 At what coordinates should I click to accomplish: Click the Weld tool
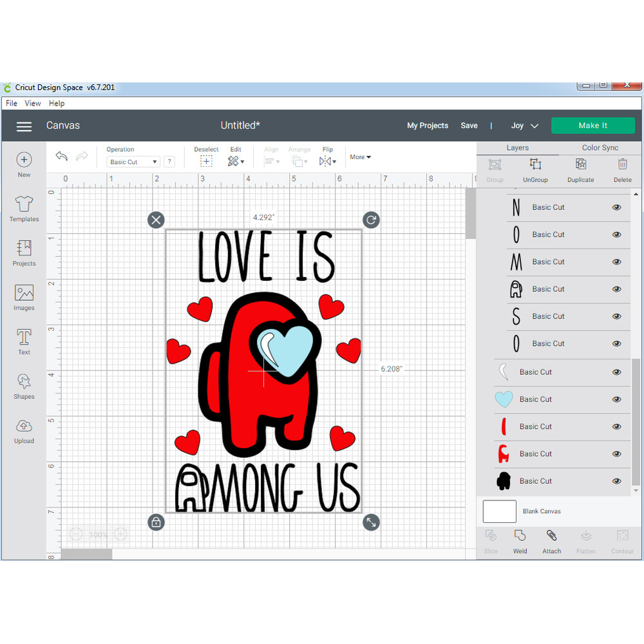click(x=520, y=541)
